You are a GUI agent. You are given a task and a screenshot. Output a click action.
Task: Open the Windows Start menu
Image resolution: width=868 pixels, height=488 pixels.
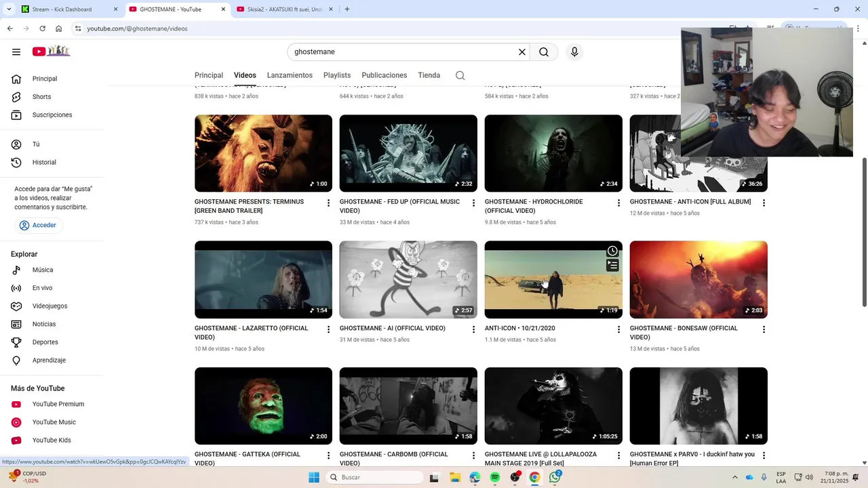click(314, 477)
